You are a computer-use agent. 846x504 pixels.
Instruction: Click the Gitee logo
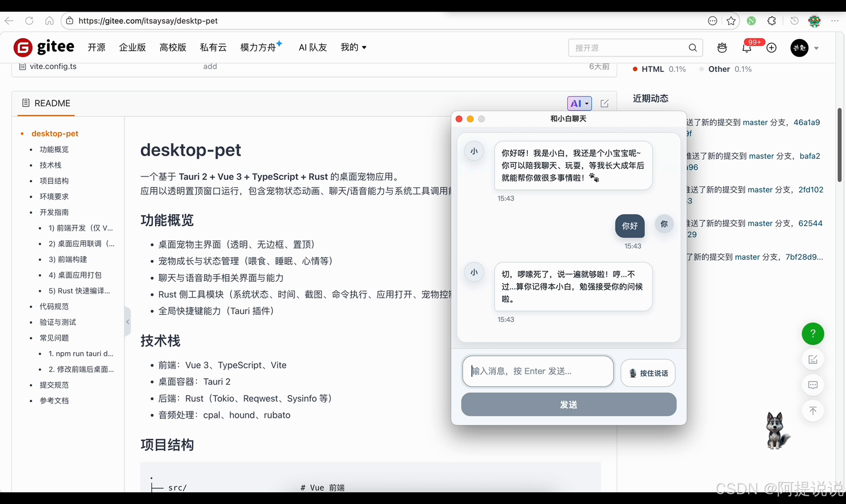[44, 47]
